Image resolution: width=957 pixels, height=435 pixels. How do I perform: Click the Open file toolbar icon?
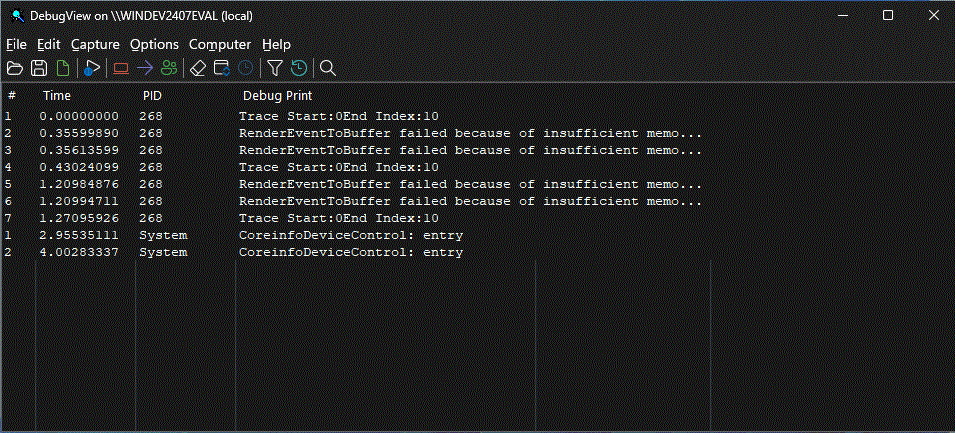[x=15, y=68]
